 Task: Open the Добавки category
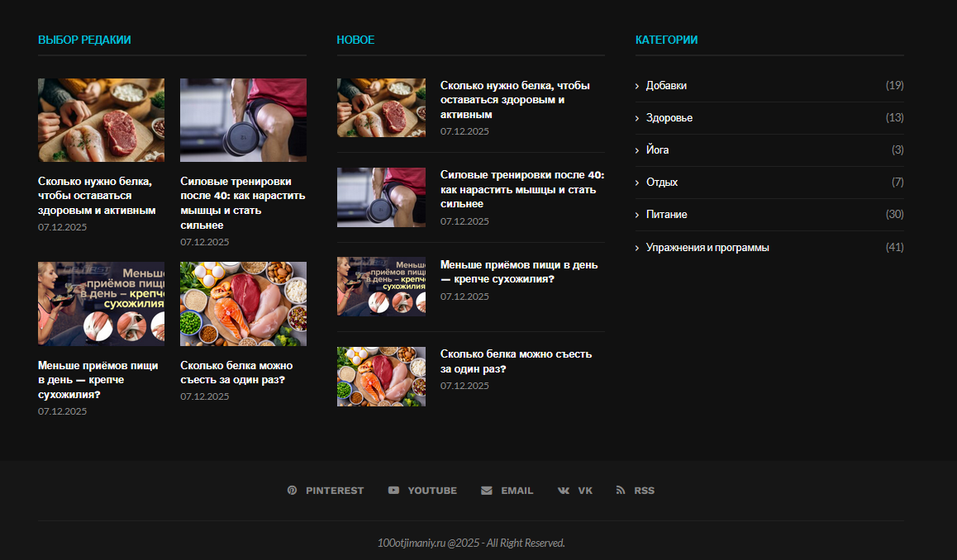click(x=666, y=85)
